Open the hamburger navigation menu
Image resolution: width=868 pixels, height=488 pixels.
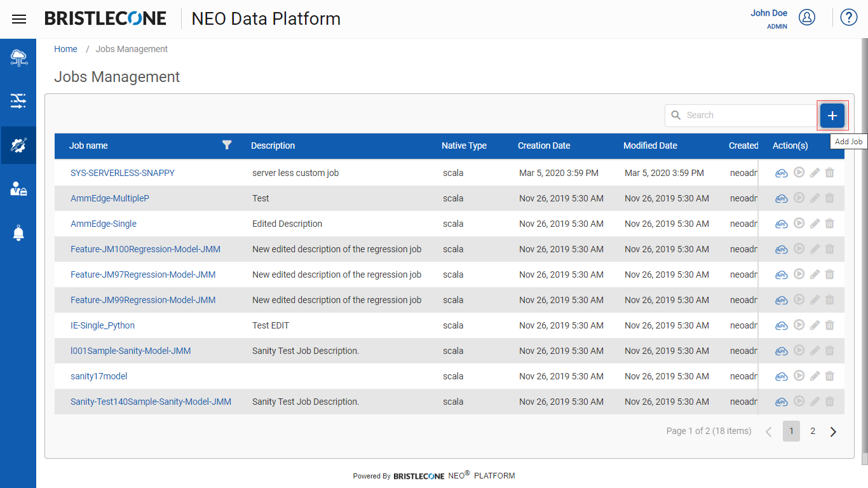[x=19, y=19]
